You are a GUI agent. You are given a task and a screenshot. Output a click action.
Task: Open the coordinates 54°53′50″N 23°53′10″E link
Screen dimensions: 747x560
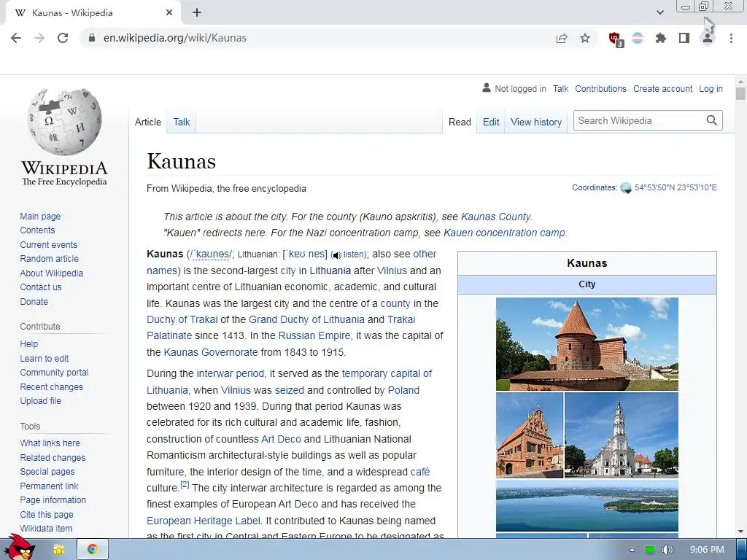click(676, 187)
